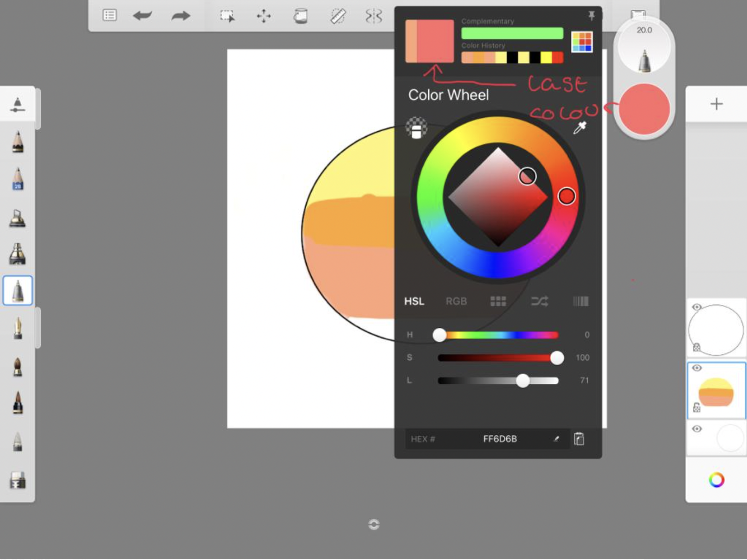The width and height of the screenshot is (747, 560).
Task: Pin the color editor panel
Action: (592, 16)
